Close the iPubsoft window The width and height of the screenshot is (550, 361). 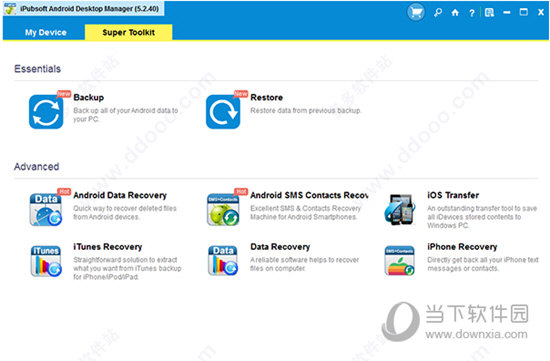[541, 13]
